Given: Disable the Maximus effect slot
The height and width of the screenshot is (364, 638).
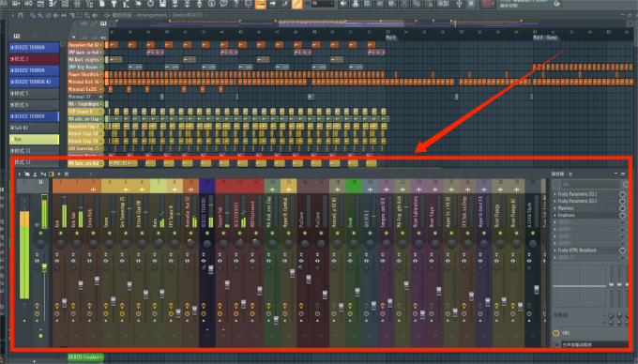Looking at the screenshot, I should point(622,208).
